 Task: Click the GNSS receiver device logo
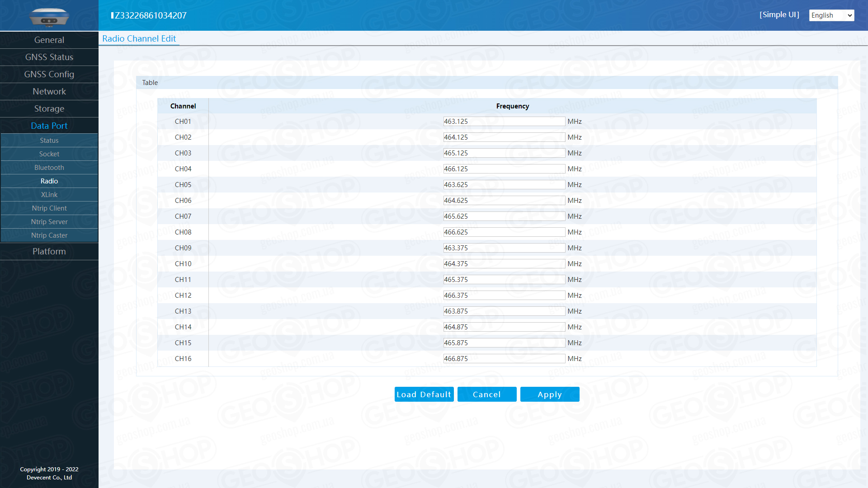[49, 17]
